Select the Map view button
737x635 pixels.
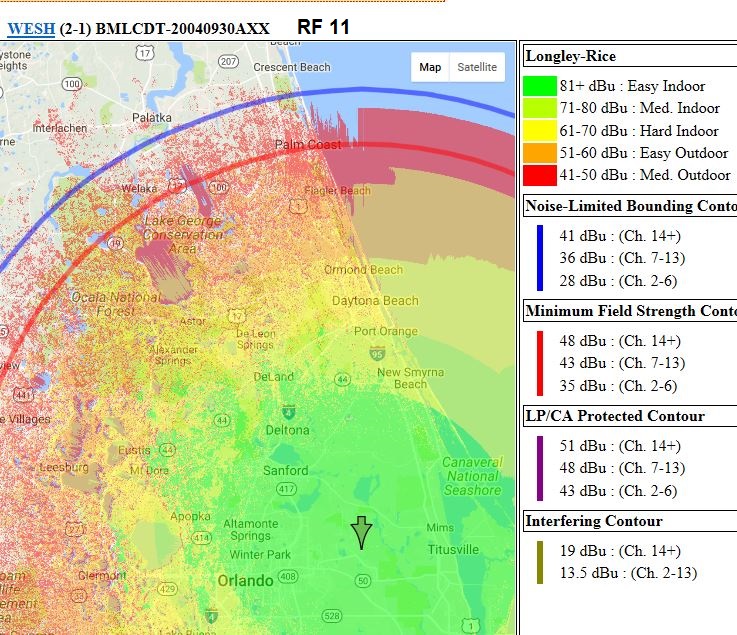click(430, 67)
